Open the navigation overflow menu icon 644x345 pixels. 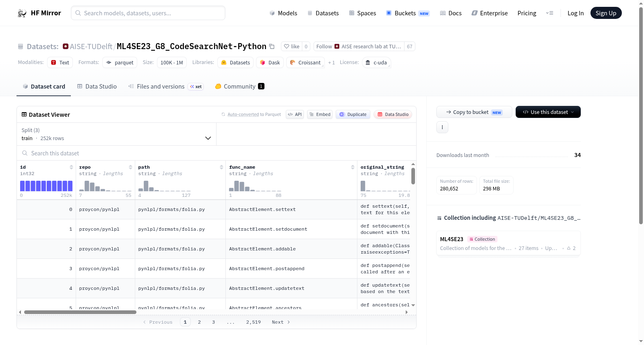(x=549, y=13)
